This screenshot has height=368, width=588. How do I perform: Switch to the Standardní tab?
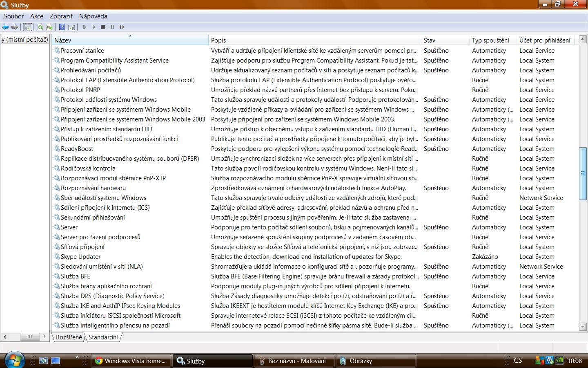click(103, 337)
